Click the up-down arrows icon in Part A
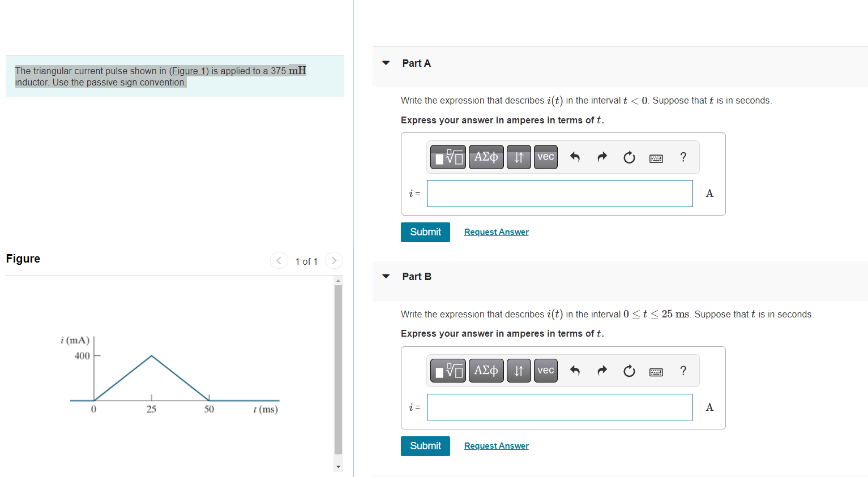Image resolution: width=868 pixels, height=477 pixels. pyautogui.click(x=519, y=157)
